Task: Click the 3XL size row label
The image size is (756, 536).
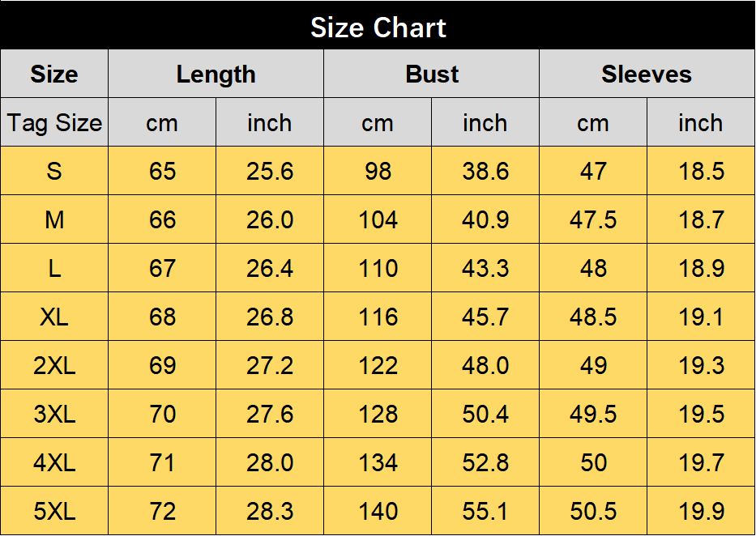Action: (54, 415)
